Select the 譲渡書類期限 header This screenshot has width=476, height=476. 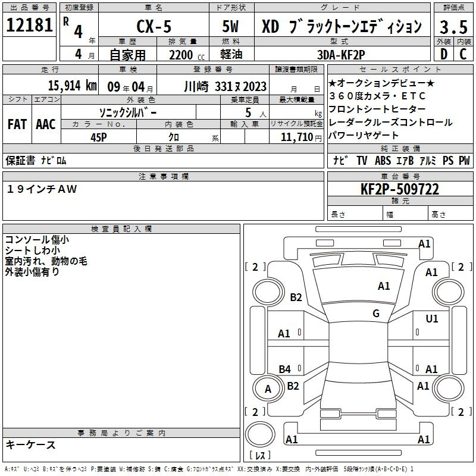pos(296,69)
